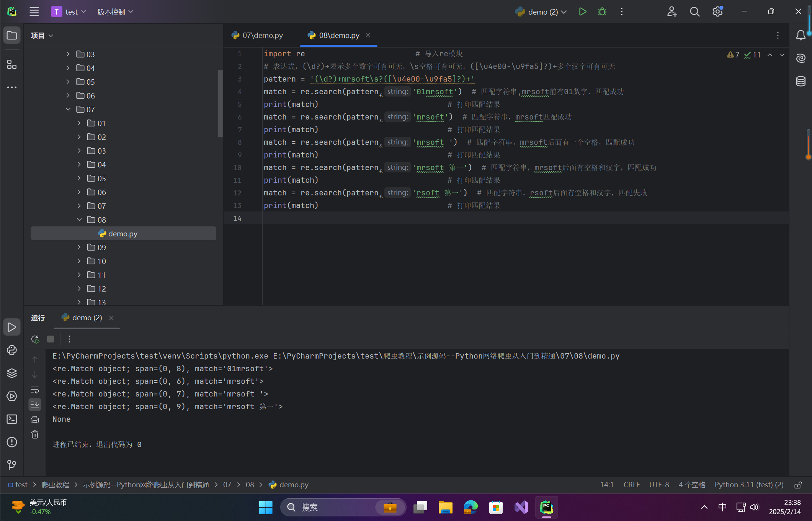Open the Database tool window
Screen dimensions: 812x521
point(801,81)
